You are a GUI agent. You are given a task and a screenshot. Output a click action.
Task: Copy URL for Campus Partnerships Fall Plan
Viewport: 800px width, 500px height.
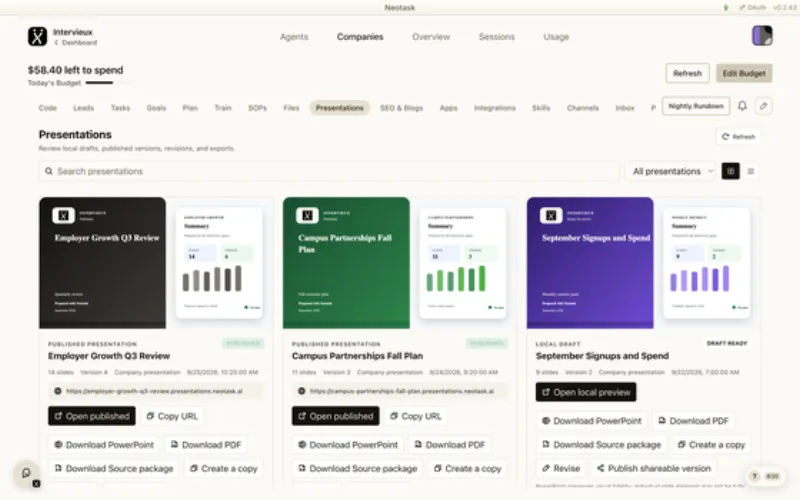[x=416, y=416]
